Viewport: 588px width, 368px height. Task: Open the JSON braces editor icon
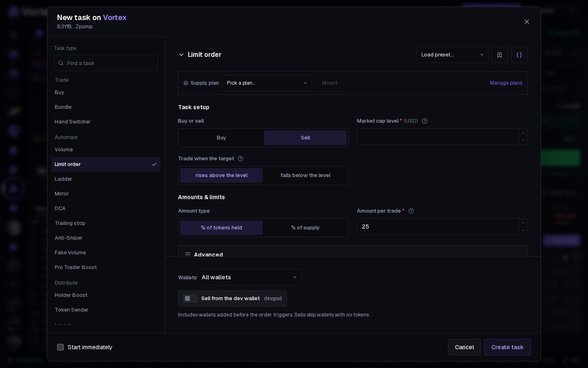pos(519,55)
